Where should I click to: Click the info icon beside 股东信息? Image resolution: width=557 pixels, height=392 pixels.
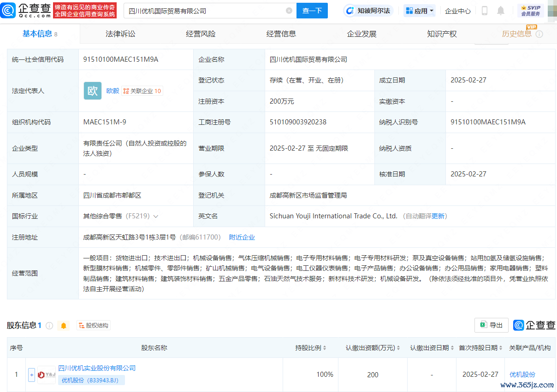(49, 326)
